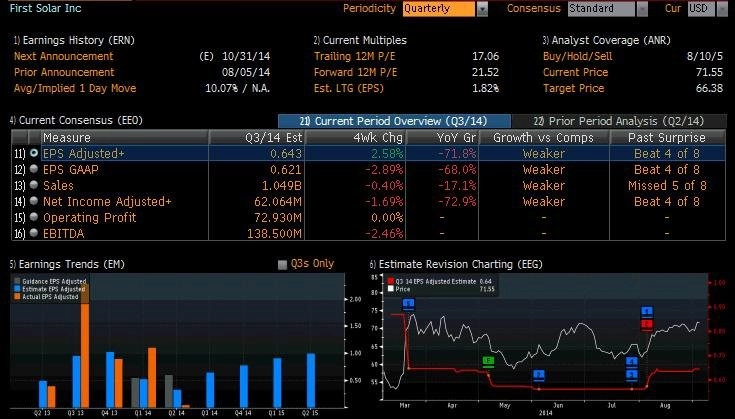The image size is (735, 419).
Task: Click the Prior Announcement date 08/05/14
Action: click(246, 72)
